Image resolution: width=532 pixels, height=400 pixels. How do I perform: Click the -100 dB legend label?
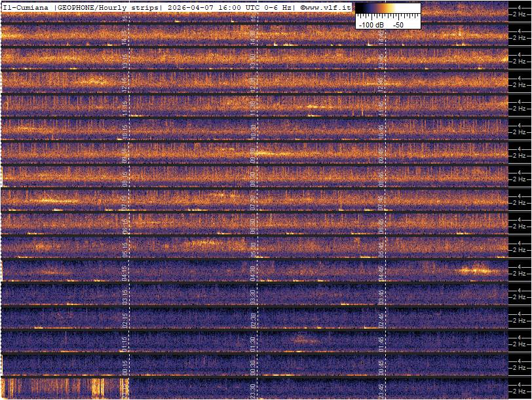click(370, 25)
